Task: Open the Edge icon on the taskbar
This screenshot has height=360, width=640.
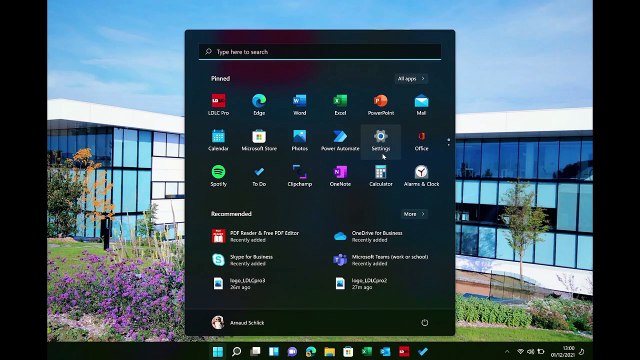Action: 311,351
